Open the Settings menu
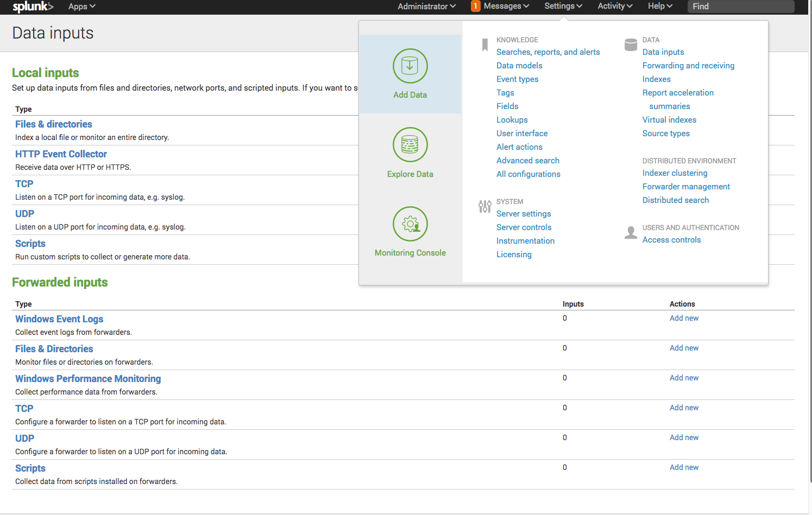 pyautogui.click(x=563, y=6)
